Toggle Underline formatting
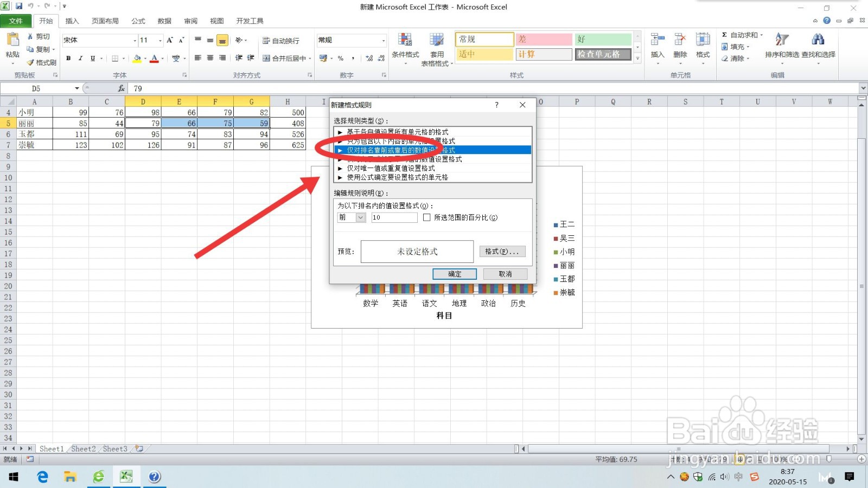This screenshot has width=868, height=488. tap(93, 58)
